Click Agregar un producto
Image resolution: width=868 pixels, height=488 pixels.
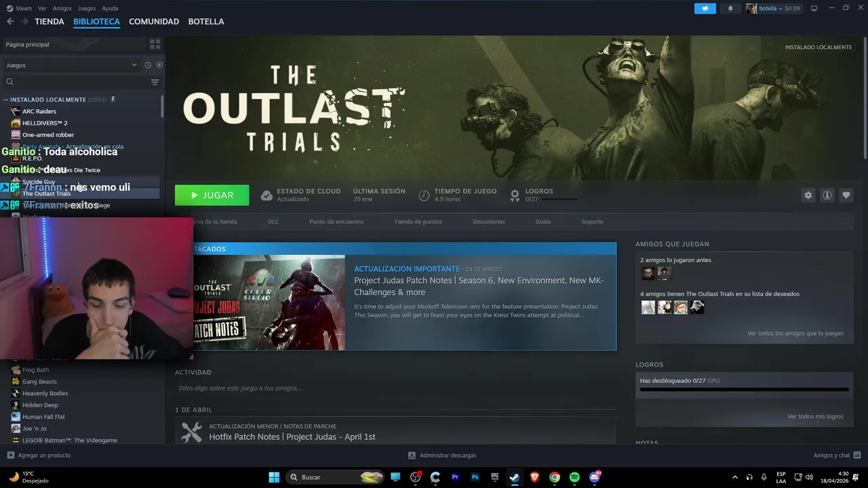point(39,455)
